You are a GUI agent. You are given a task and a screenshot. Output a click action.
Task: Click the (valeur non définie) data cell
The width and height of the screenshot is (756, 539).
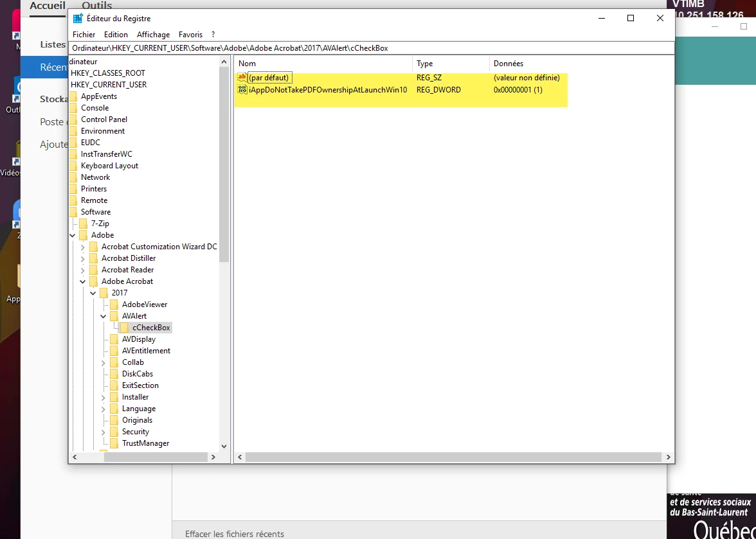coord(526,78)
